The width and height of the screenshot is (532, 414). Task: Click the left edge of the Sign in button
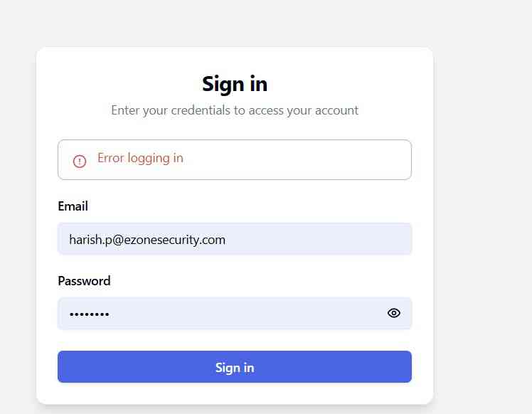click(x=64, y=367)
